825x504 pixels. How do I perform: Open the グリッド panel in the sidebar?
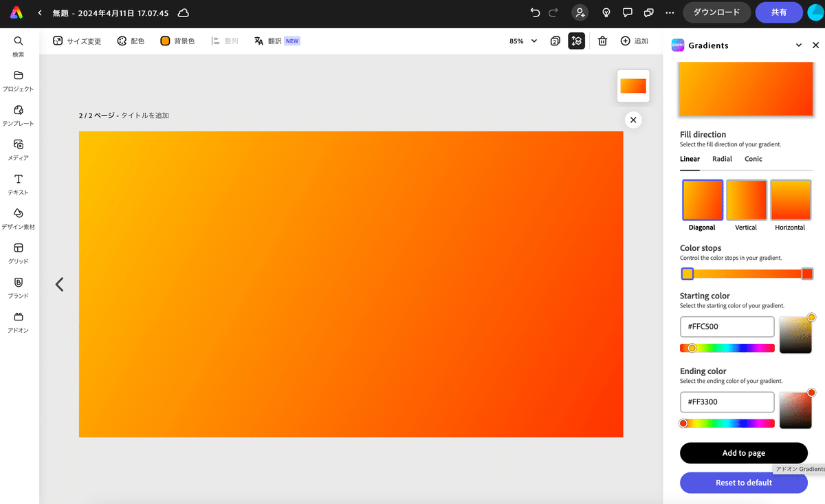coord(19,251)
